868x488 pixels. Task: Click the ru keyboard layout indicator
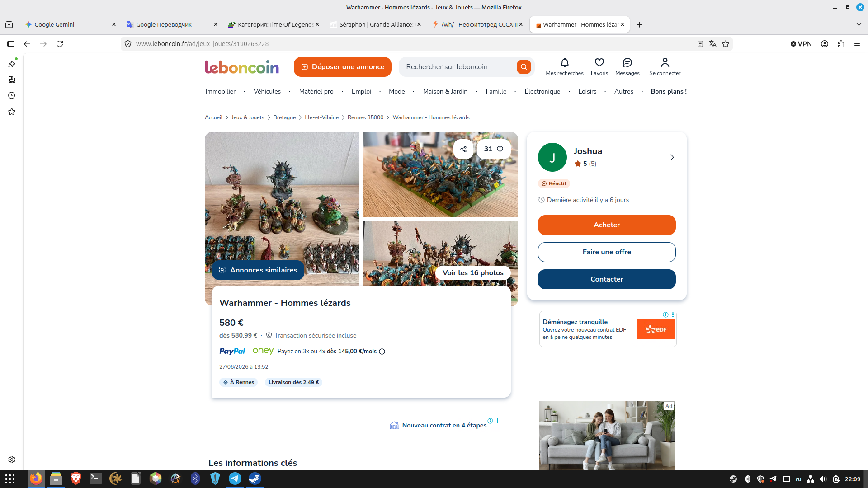(x=798, y=479)
